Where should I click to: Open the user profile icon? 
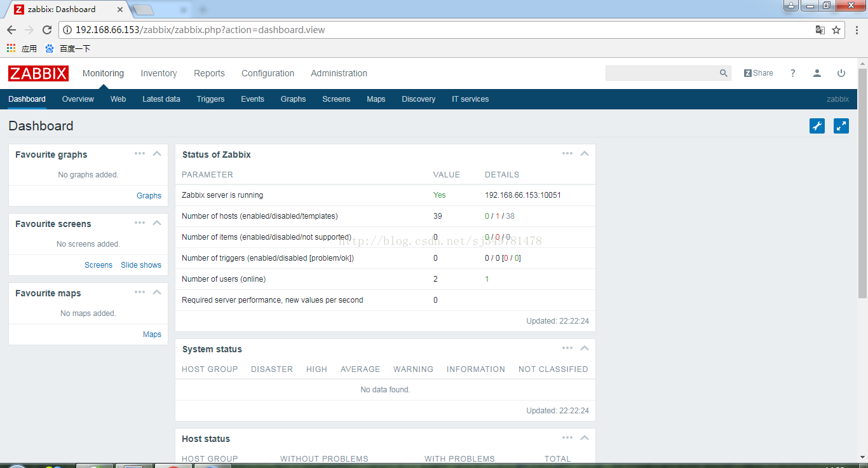(817, 73)
